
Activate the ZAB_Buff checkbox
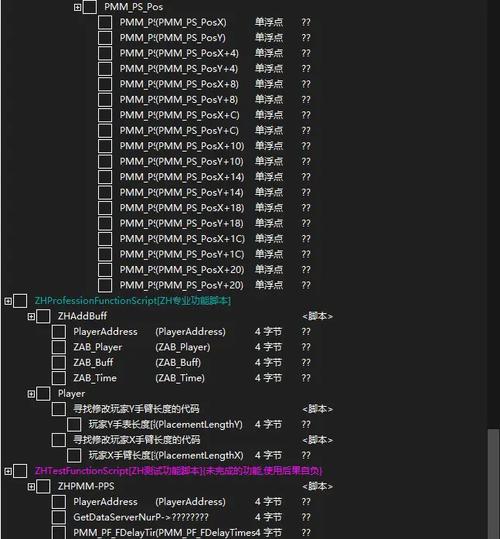coord(59,363)
